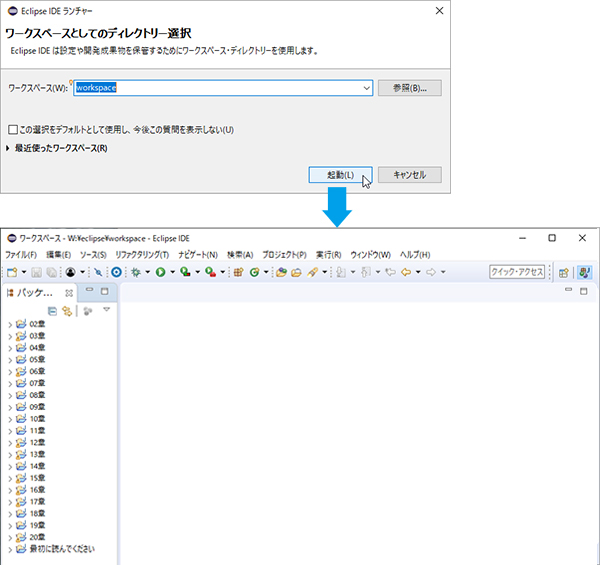Click the Debug bug icon
Screen dimensions: 600x565
point(136,272)
